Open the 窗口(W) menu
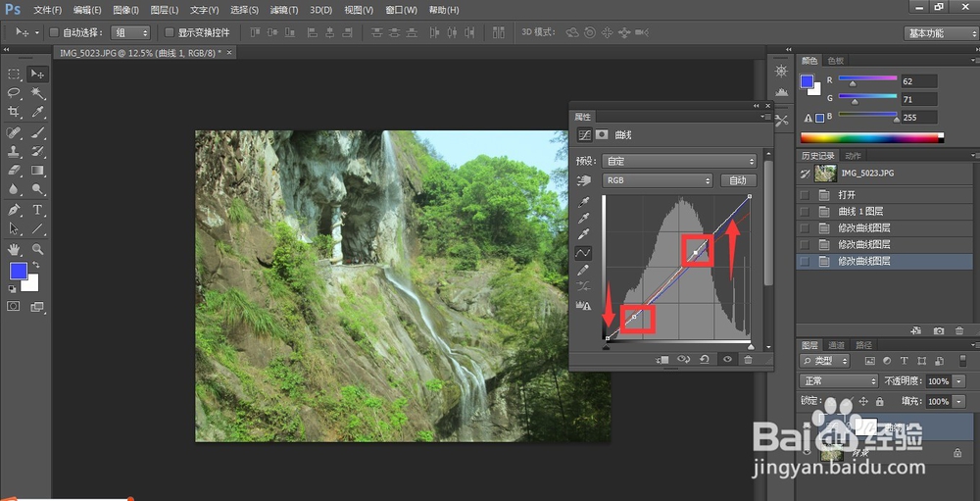980x501 pixels. pyautogui.click(x=401, y=10)
